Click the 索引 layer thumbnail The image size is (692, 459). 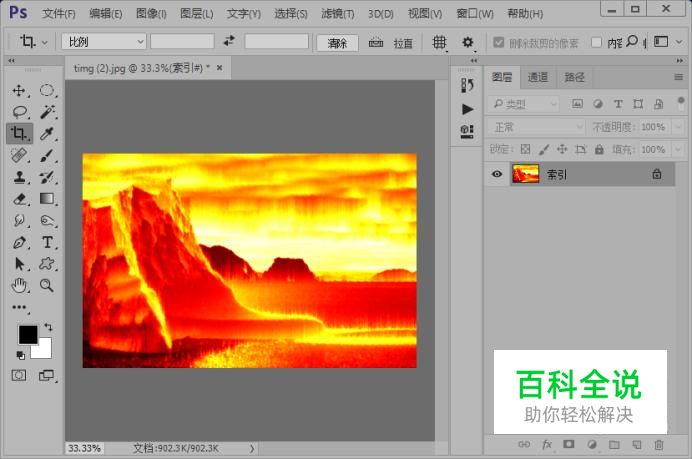coord(526,174)
